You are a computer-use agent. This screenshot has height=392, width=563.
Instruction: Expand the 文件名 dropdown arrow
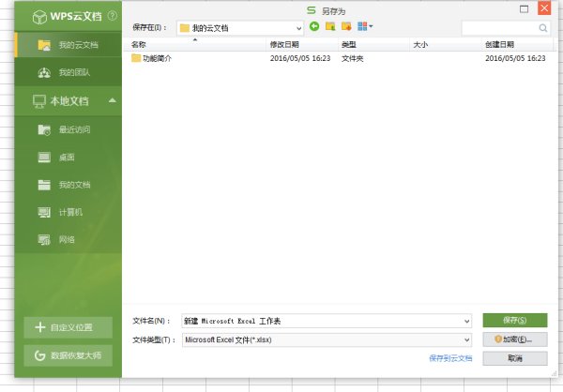point(466,321)
